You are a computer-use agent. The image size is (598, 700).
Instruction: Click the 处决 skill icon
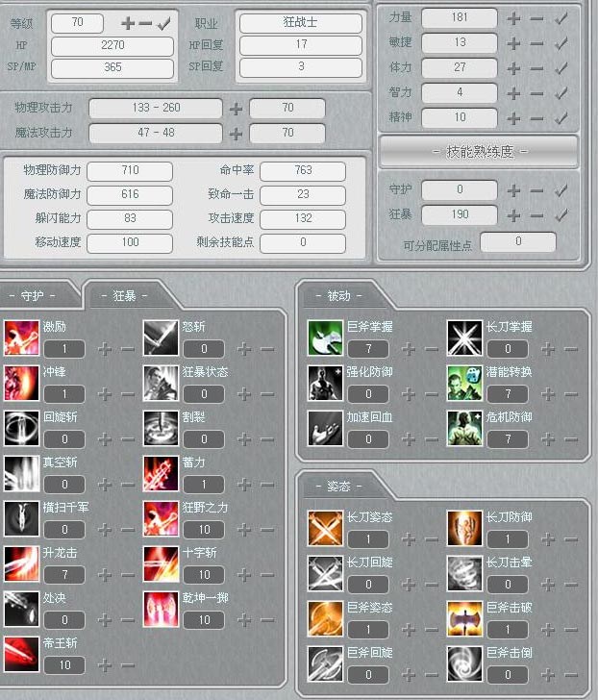(21, 609)
